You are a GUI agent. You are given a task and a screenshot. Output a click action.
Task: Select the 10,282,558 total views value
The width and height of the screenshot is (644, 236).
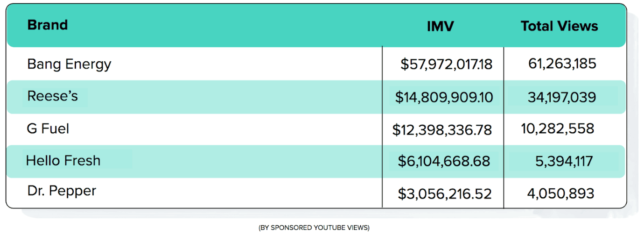pyautogui.click(x=557, y=129)
